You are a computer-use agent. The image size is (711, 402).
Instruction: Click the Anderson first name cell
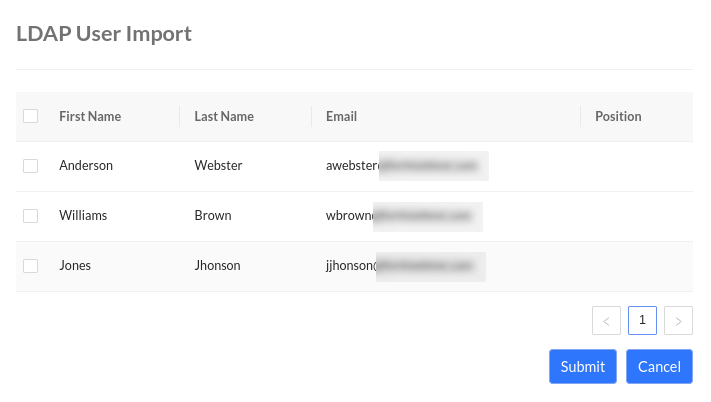point(86,166)
